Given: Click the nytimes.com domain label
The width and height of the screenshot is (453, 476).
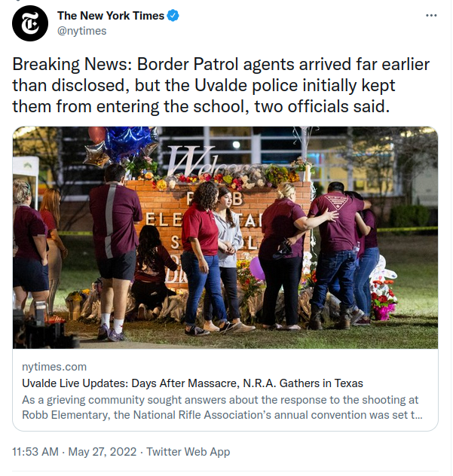Looking at the screenshot, I should (54, 367).
